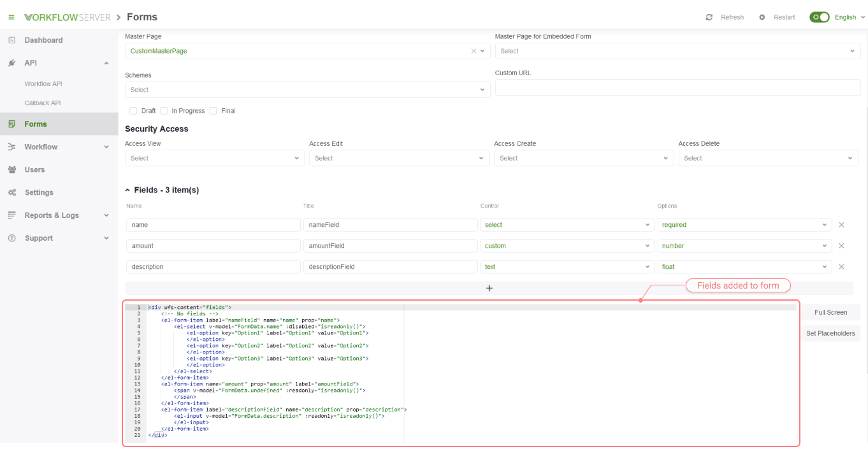
Task: Remove the amount field row
Action: (x=841, y=246)
